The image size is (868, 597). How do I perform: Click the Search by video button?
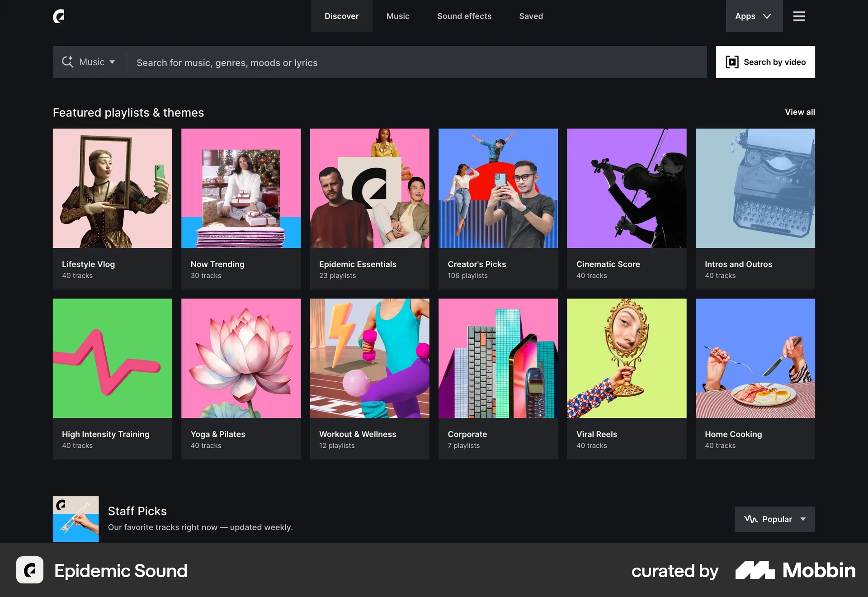(774, 62)
